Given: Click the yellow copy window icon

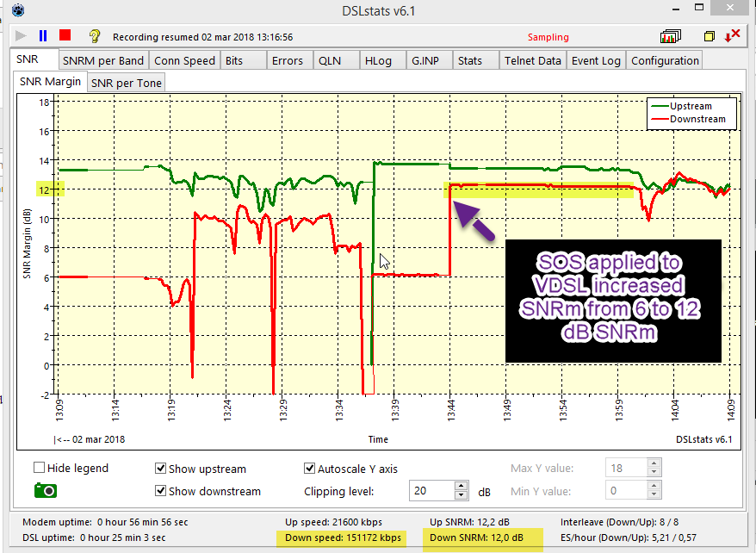Looking at the screenshot, I should click(x=710, y=36).
